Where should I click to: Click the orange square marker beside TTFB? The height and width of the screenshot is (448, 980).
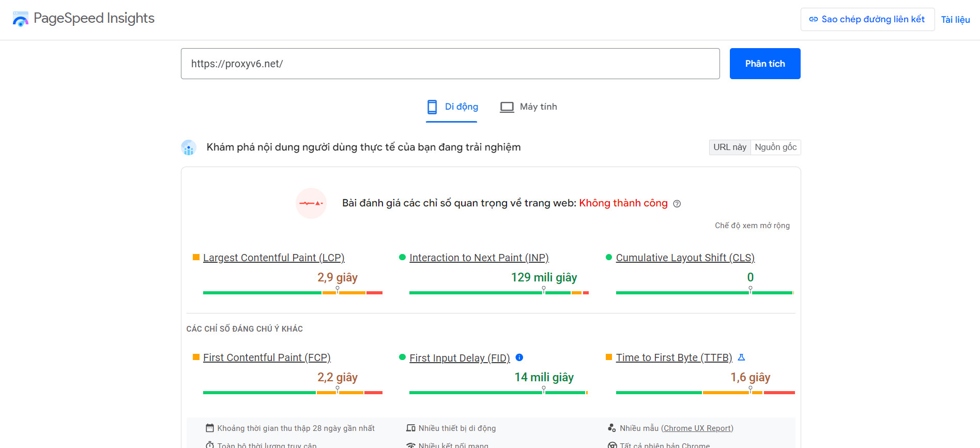pyautogui.click(x=609, y=357)
